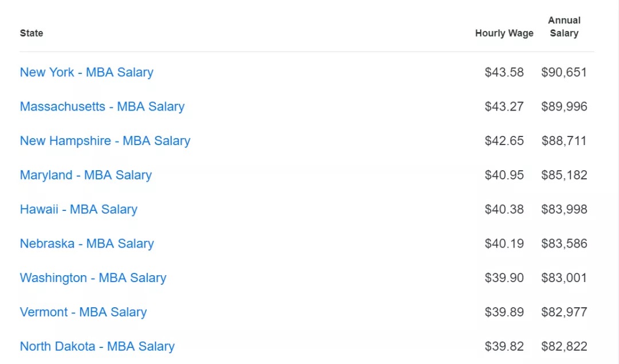Select Hawaii annual salary $83,998
The height and width of the screenshot is (364, 619).
[x=564, y=209]
